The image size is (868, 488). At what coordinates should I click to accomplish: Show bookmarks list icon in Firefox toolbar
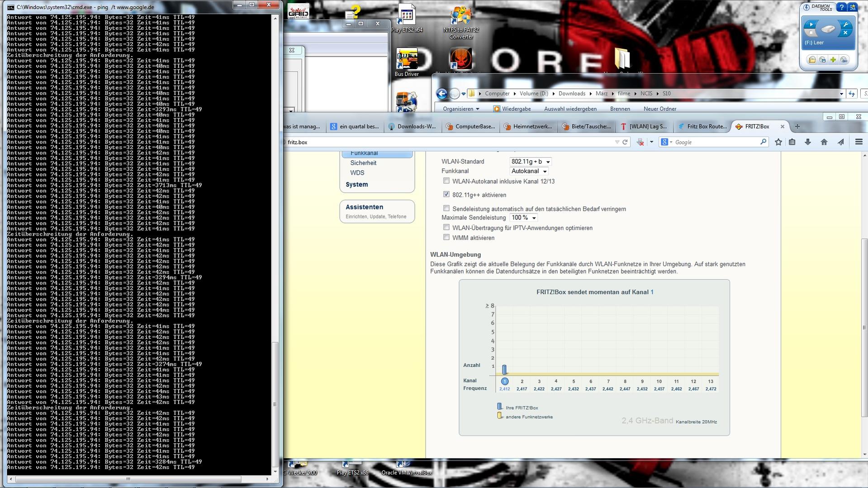click(792, 142)
